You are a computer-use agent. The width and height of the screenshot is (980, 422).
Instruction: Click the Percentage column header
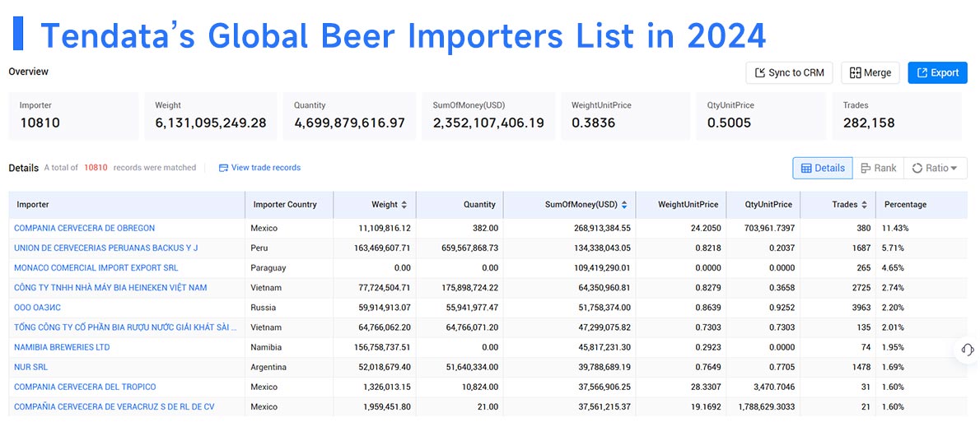click(922, 205)
